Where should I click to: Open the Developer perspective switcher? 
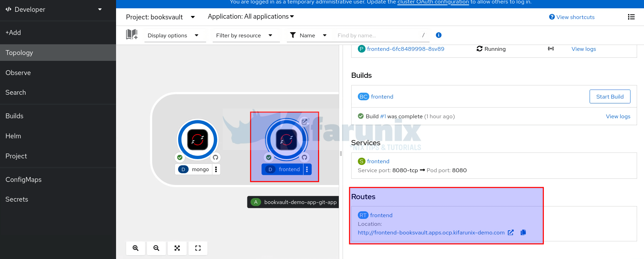(x=54, y=10)
